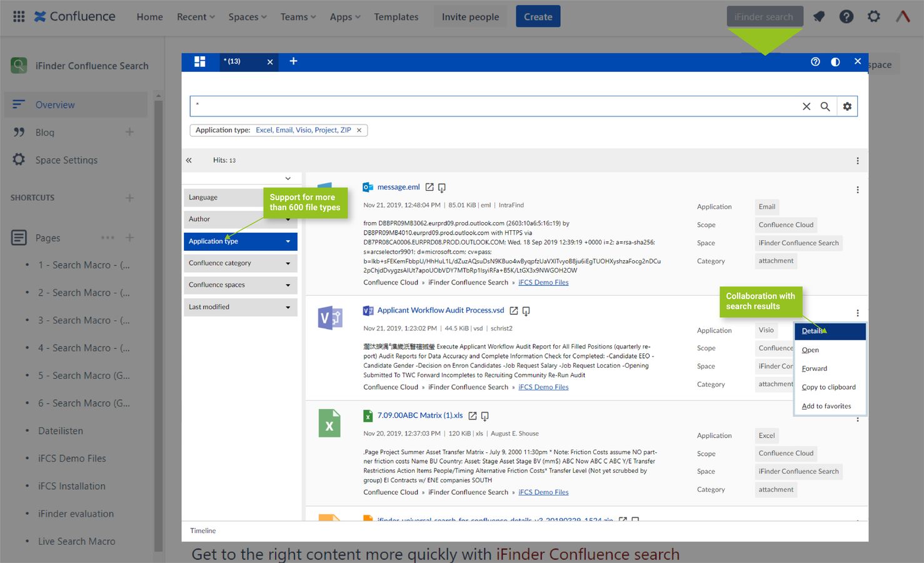Viewport: 924px width, 563px height.
Task: Open 7.09.00ABC Matrix (1).xls externally
Action: pyautogui.click(x=473, y=415)
